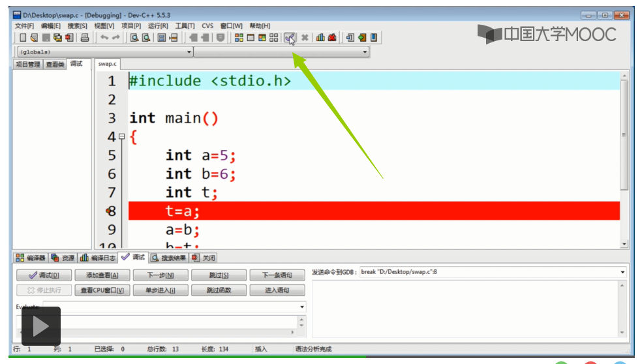640x364 pixels.
Task: Open the 工具[T] menu
Action: [185, 25]
